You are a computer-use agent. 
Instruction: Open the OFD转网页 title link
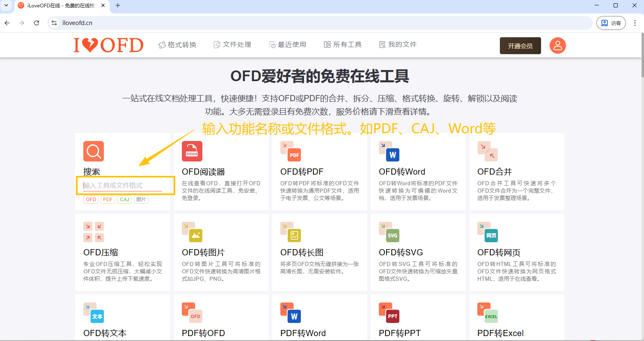click(499, 252)
